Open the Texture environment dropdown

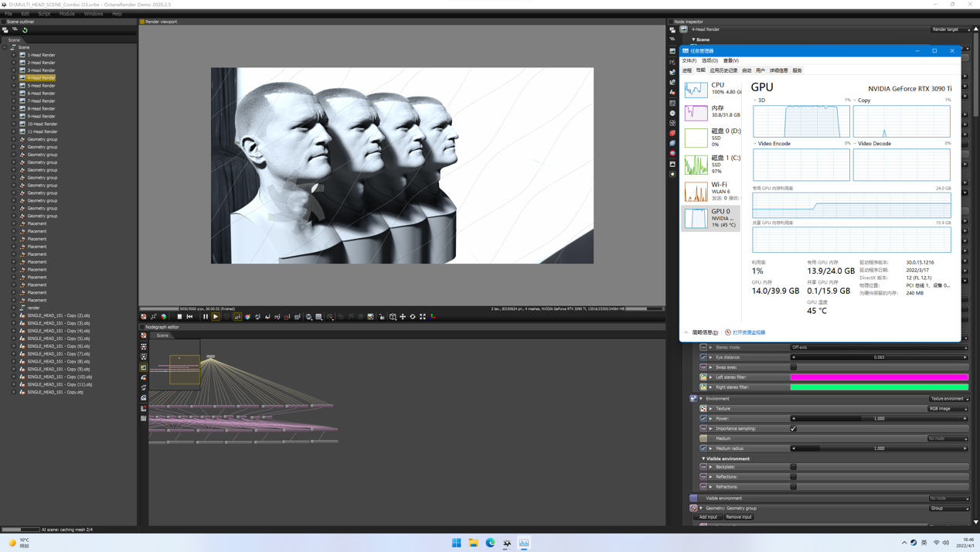tap(948, 399)
